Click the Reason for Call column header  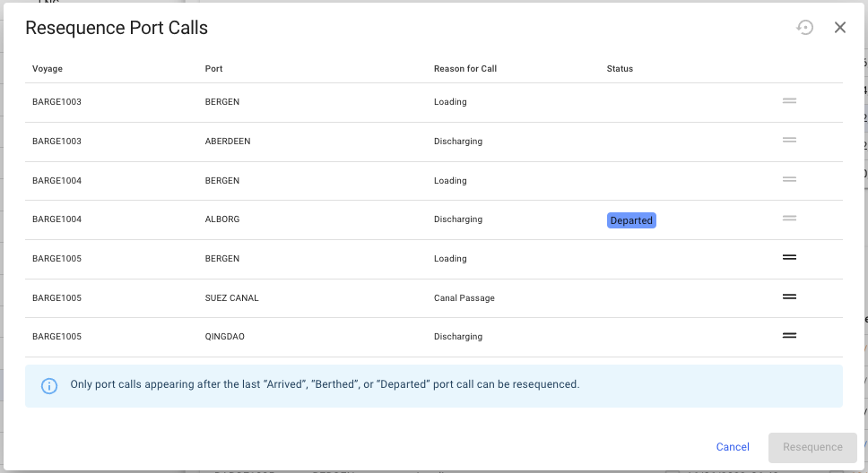point(464,69)
